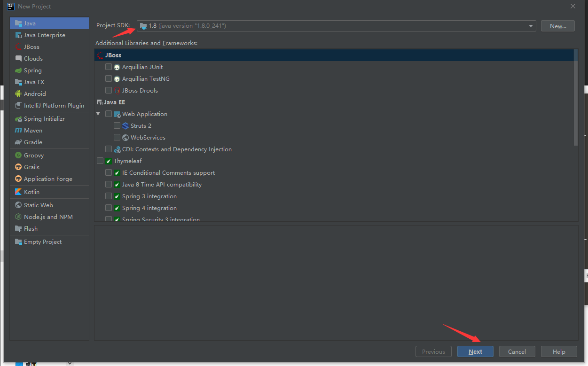Select Static Web project type
The height and width of the screenshot is (366, 588).
(x=49, y=205)
